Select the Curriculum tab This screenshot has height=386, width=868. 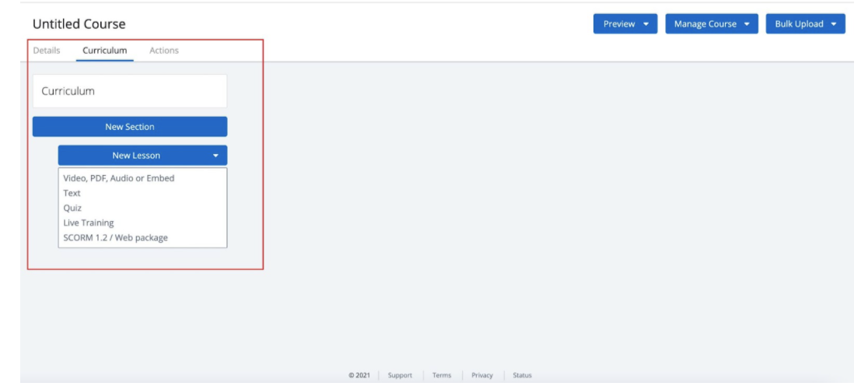[x=105, y=51]
